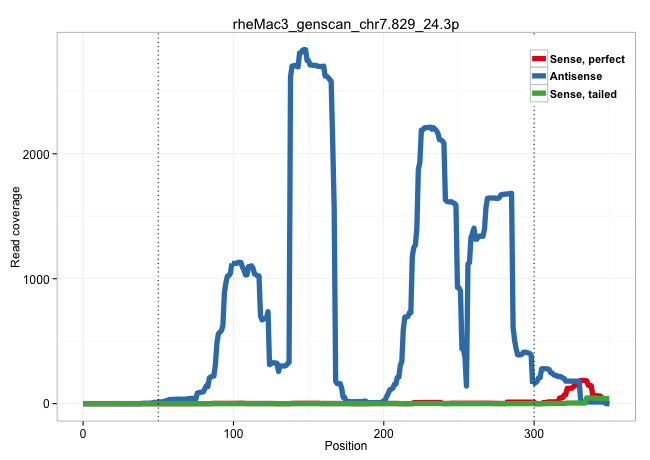Click the green Sense, tailed legend swatch
Screen dimensions: 650x460
click(x=539, y=93)
